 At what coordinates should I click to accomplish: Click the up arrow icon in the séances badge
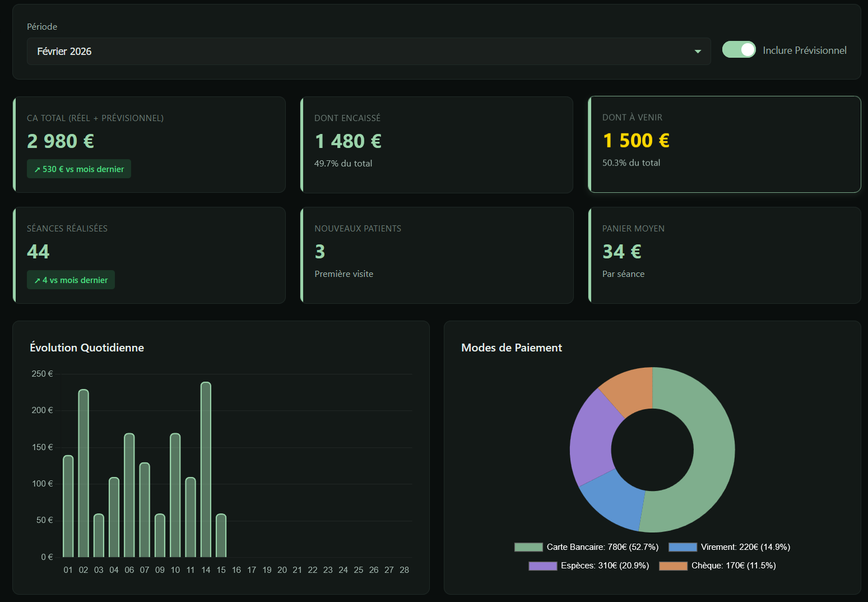tap(37, 281)
